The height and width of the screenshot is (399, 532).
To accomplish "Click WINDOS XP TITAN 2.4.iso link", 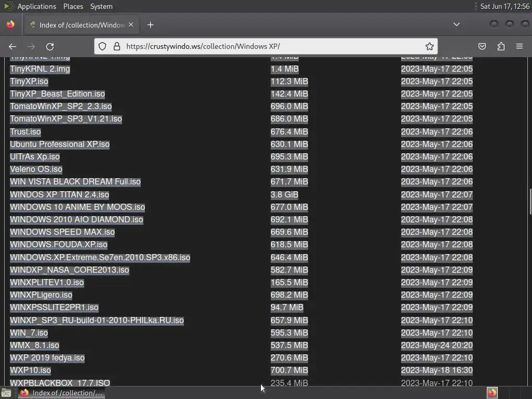I will click(59, 195).
